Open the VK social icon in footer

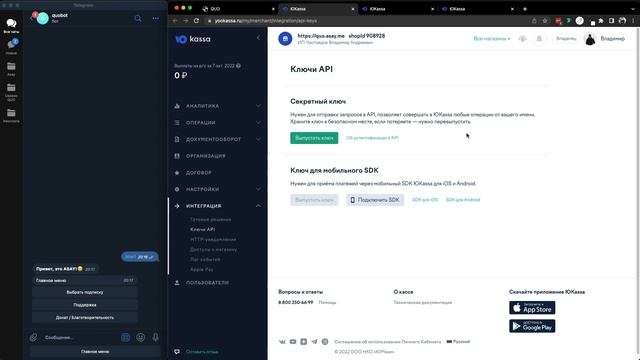pos(282,342)
